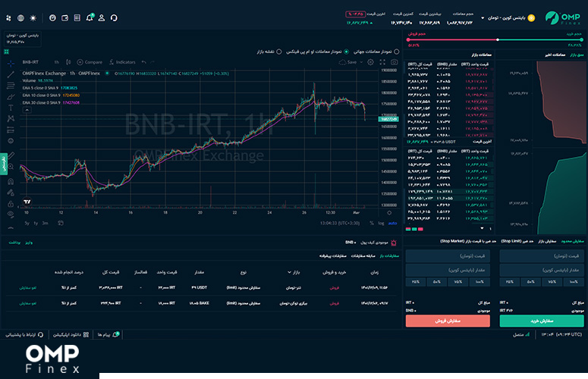Screen dimensions: 588x379
Task: Open the Binance Coin–Toman market selector
Action: pyautogui.click(x=508, y=18)
